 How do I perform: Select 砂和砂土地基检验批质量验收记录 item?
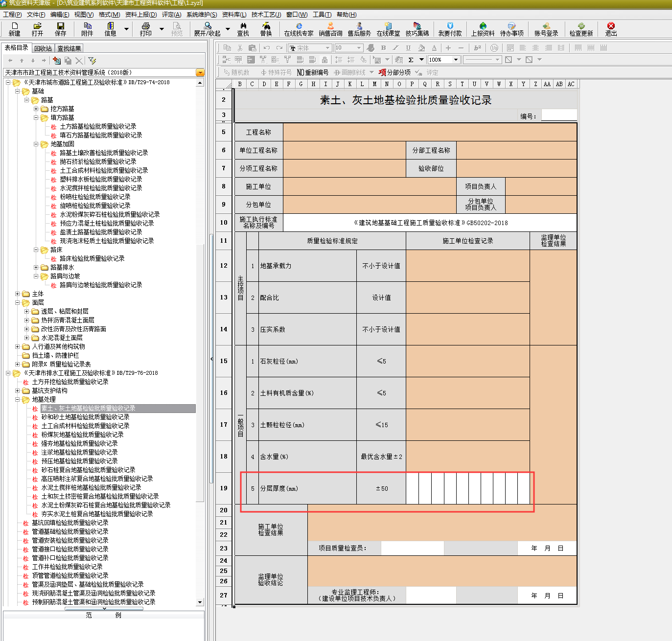click(85, 417)
